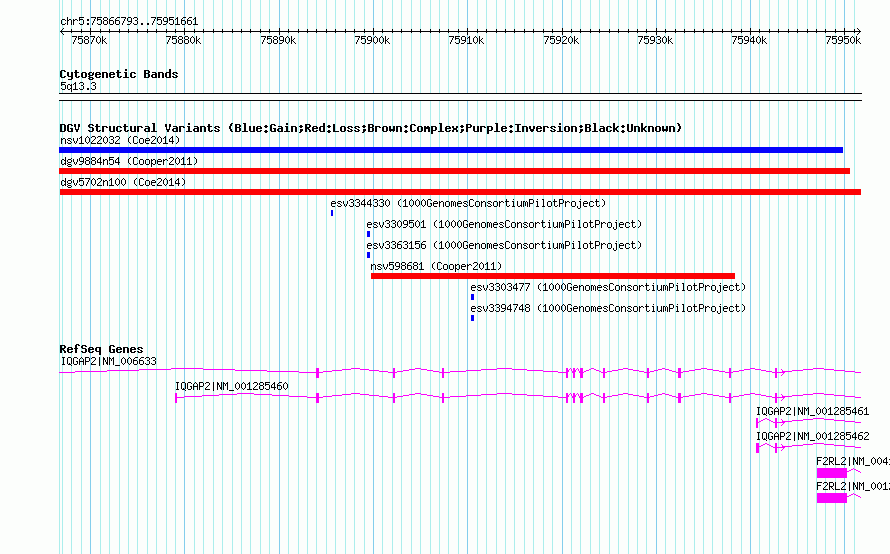Click the 75900k ruler tick label
The width and height of the screenshot is (890, 554).
click(372, 40)
